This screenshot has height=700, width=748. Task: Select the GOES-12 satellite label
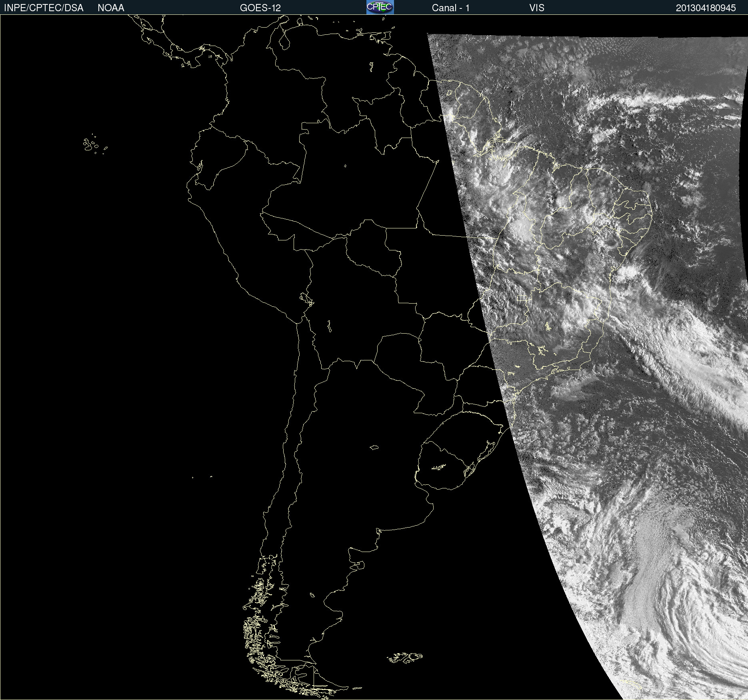[x=260, y=8]
